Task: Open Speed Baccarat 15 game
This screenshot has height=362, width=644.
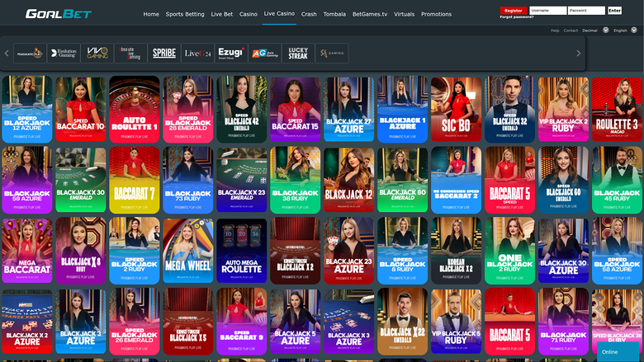Action: point(296,109)
